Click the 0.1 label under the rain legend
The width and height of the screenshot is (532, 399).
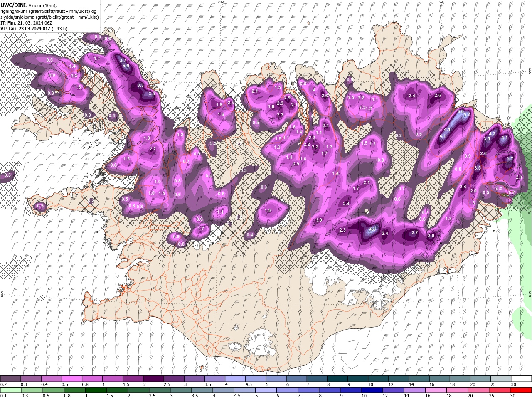(x=3, y=396)
